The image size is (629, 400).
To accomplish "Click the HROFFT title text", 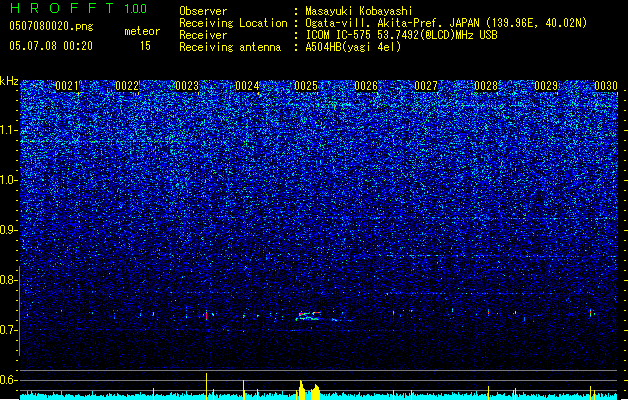I will pos(63,8).
